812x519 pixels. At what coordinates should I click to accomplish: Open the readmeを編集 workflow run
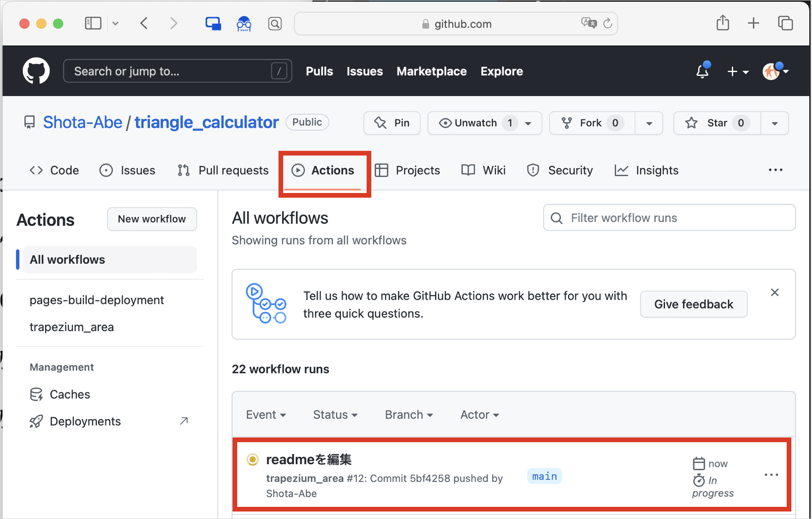(x=308, y=460)
